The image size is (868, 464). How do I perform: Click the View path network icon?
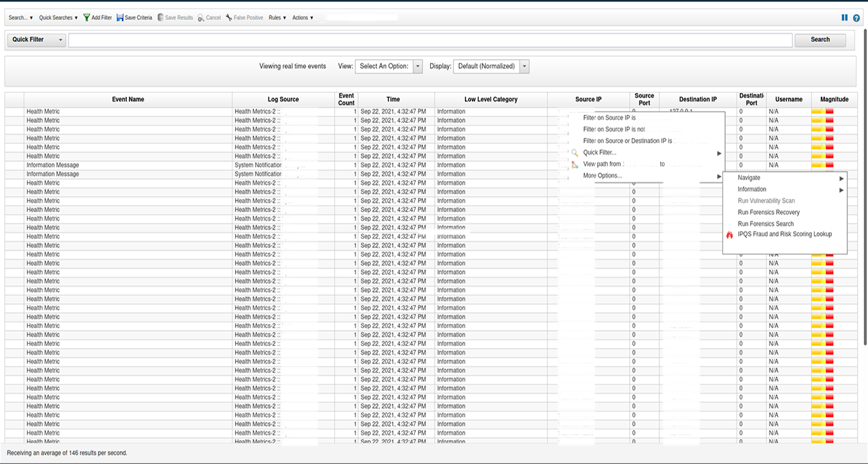click(x=574, y=164)
